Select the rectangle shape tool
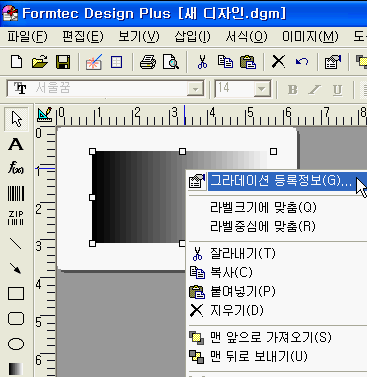 click(x=16, y=294)
